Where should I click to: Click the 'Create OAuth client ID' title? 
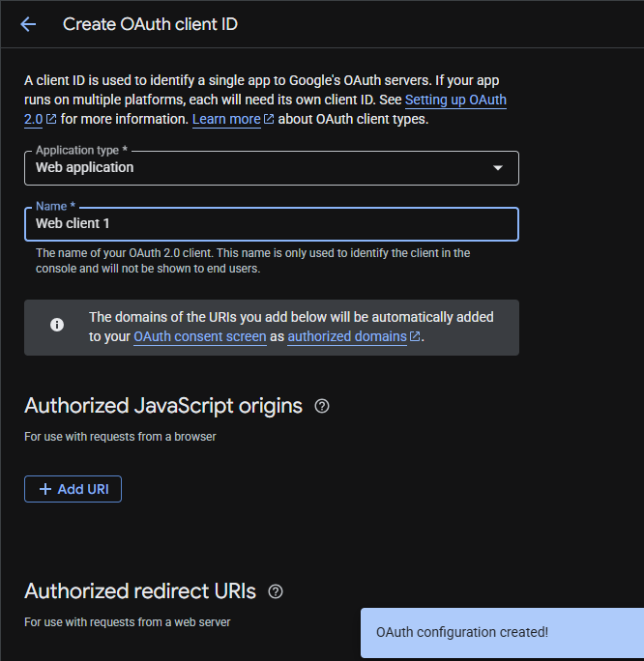[150, 24]
